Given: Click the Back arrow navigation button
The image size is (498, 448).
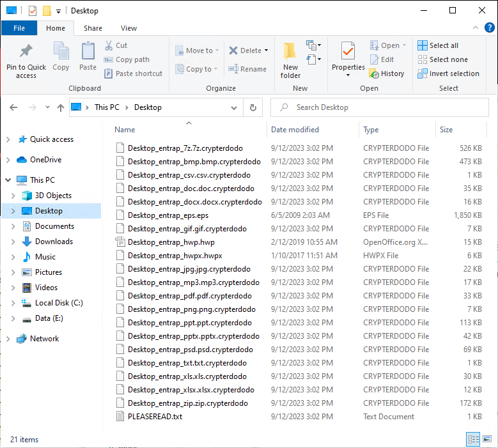Looking at the screenshot, I should [13, 107].
